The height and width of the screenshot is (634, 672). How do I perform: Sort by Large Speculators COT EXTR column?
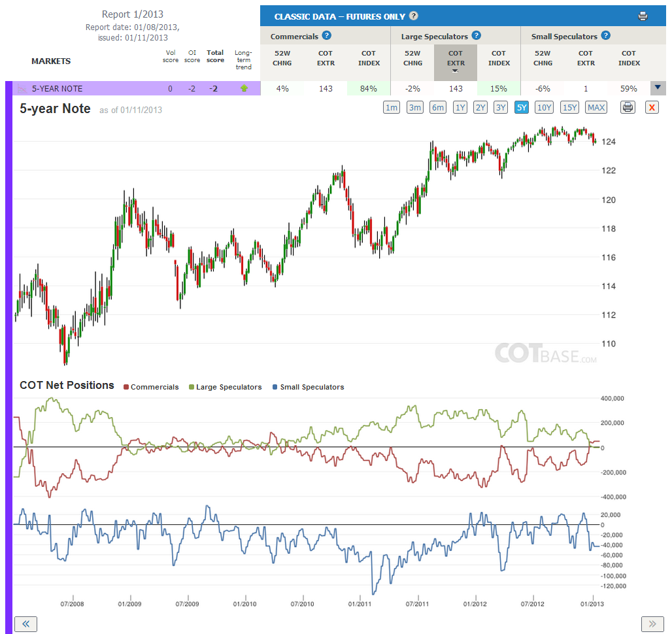point(456,61)
